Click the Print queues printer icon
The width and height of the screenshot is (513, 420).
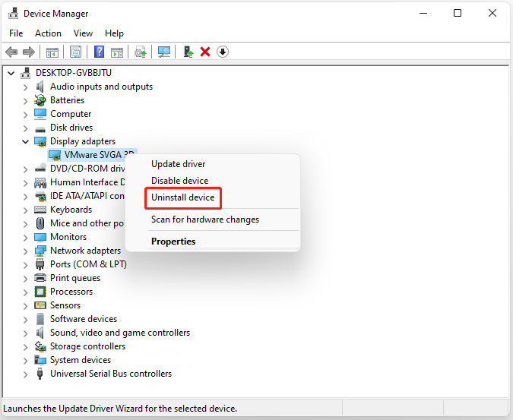(40, 278)
